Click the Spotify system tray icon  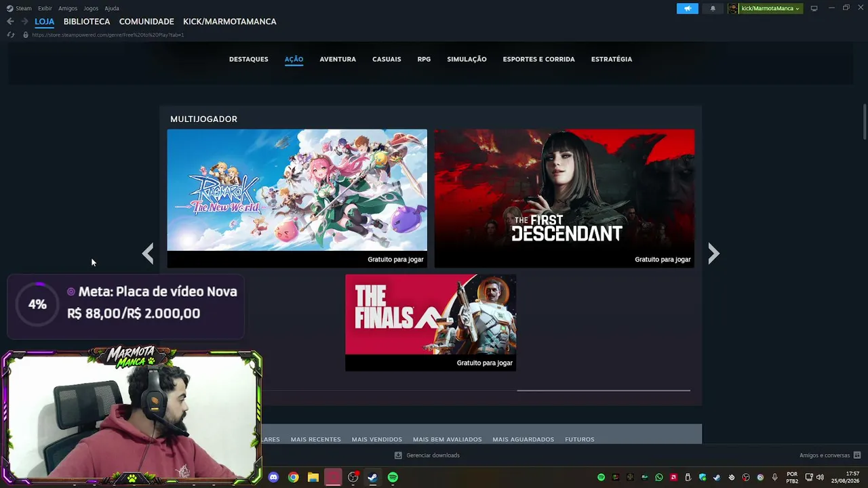tap(601, 477)
